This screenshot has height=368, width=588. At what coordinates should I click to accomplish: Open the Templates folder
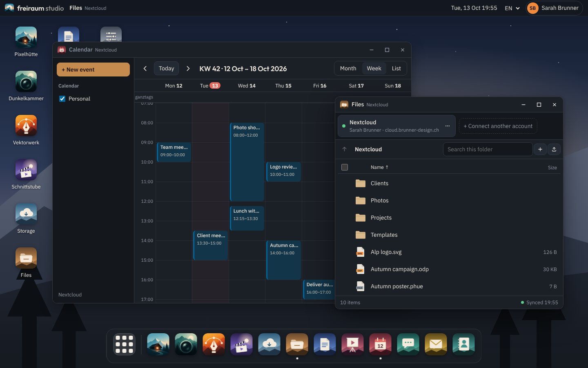click(449, 235)
